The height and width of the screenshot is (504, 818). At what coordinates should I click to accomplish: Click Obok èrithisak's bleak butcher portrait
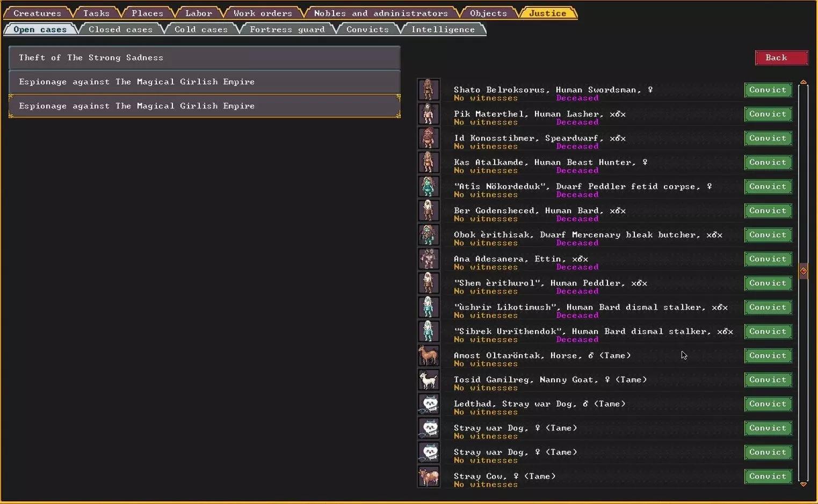click(429, 235)
